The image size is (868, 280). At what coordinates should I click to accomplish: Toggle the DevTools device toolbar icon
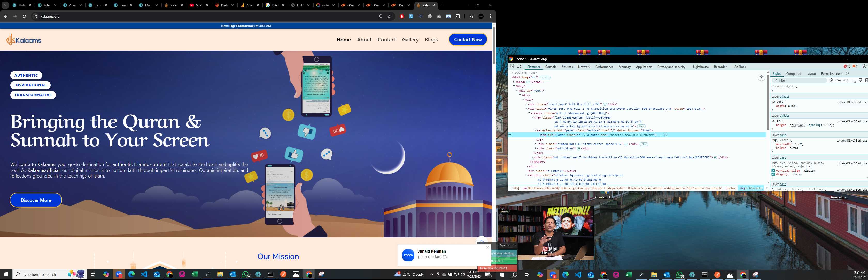pyautogui.click(x=519, y=67)
